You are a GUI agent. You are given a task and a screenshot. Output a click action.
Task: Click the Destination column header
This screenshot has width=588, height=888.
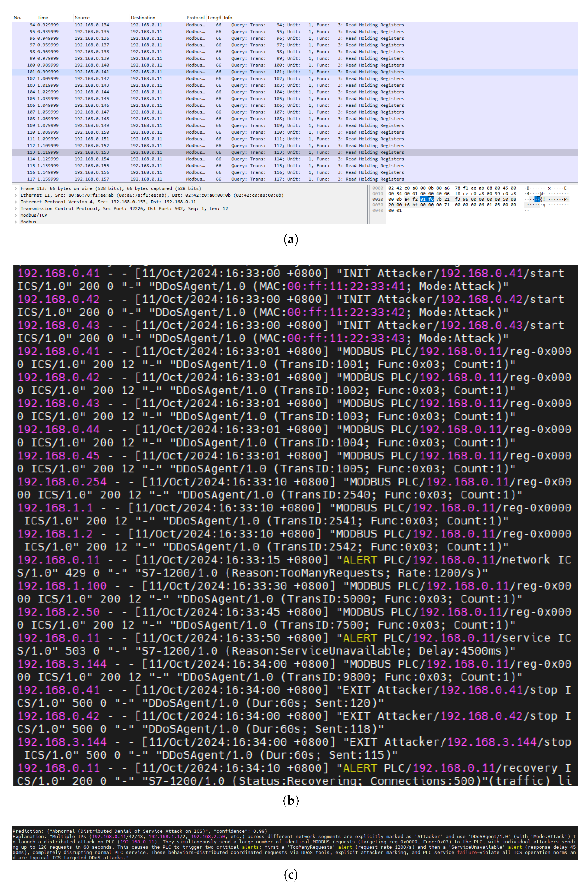[x=143, y=18]
